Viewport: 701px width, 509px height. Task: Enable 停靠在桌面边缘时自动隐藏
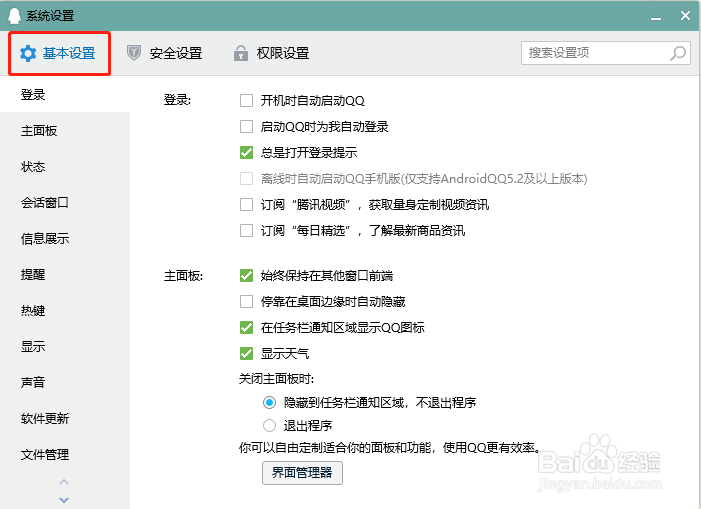(246, 302)
